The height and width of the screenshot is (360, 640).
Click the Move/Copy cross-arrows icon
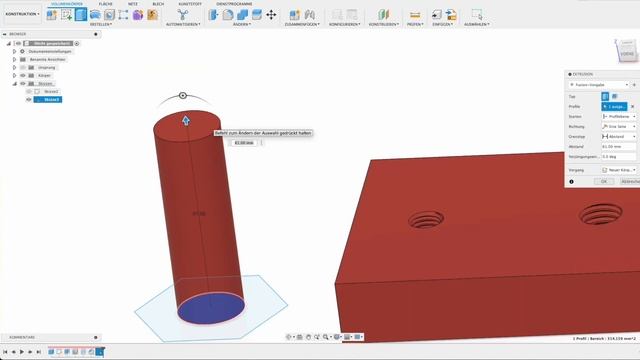point(271,15)
